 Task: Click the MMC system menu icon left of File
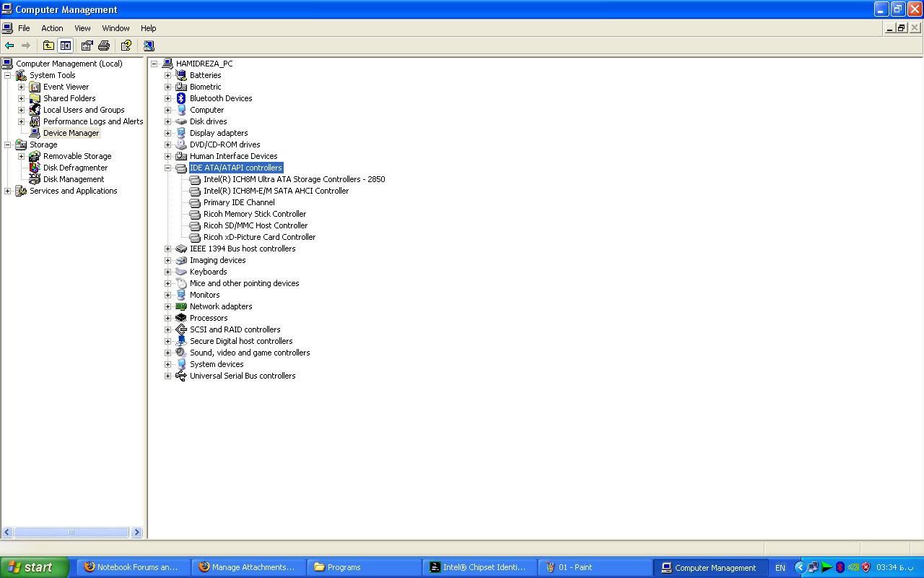pos(7,28)
